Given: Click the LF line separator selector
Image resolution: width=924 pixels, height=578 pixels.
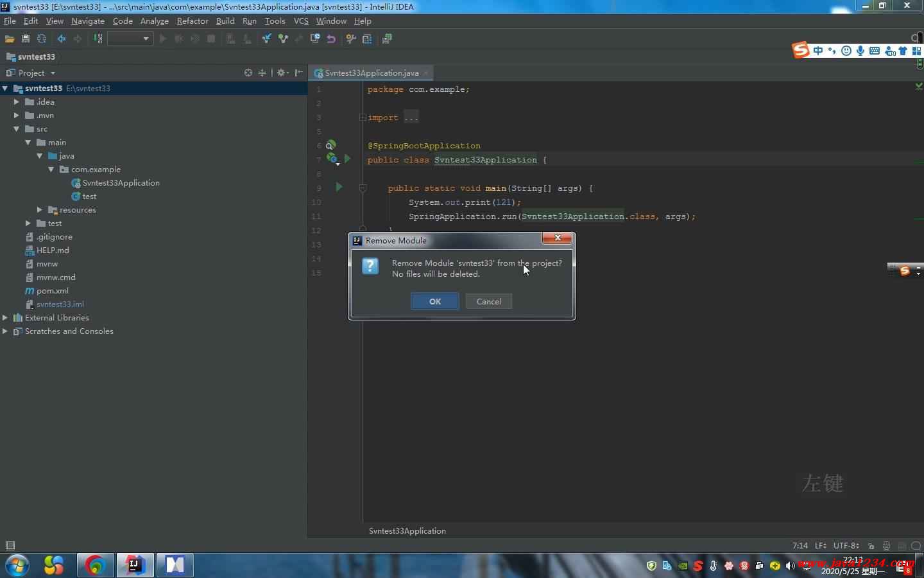Looking at the screenshot, I should (x=821, y=546).
